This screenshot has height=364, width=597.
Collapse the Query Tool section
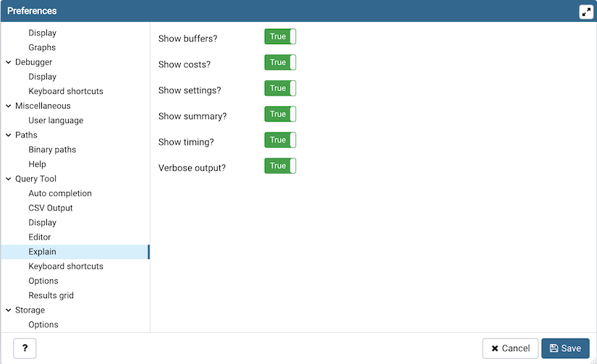(x=8, y=179)
